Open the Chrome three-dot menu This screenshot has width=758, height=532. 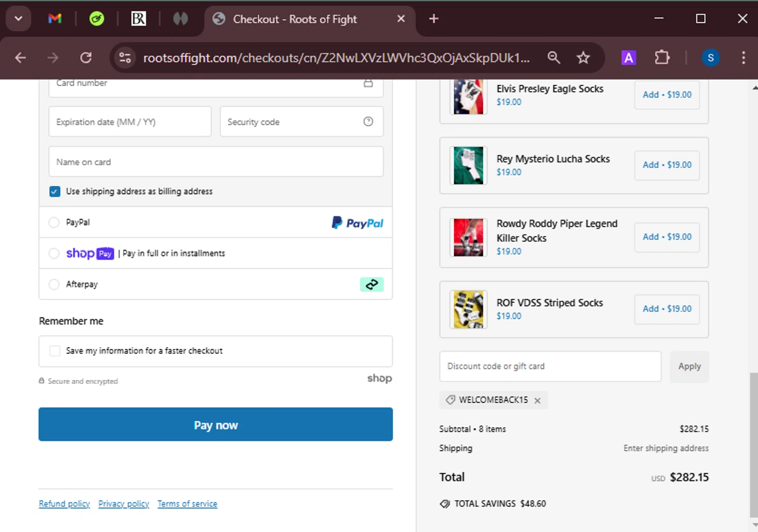pyautogui.click(x=743, y=58)
